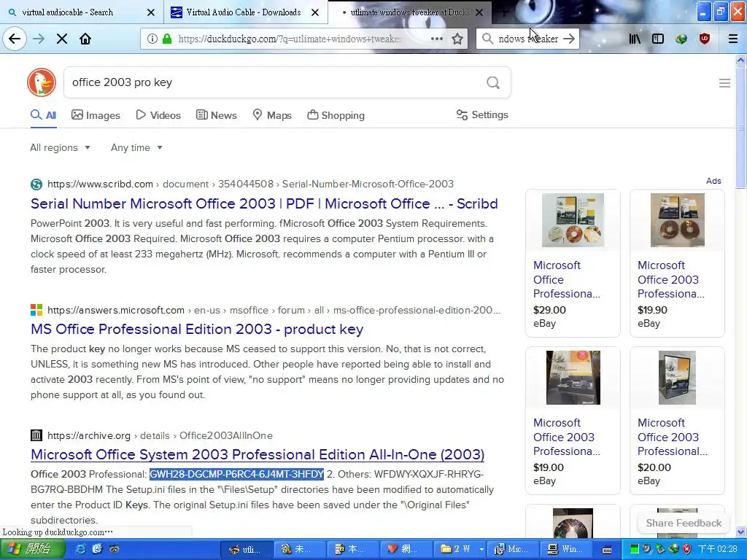Click the browser address bar URL
The image size is (747, 560).
click(290, 39)
